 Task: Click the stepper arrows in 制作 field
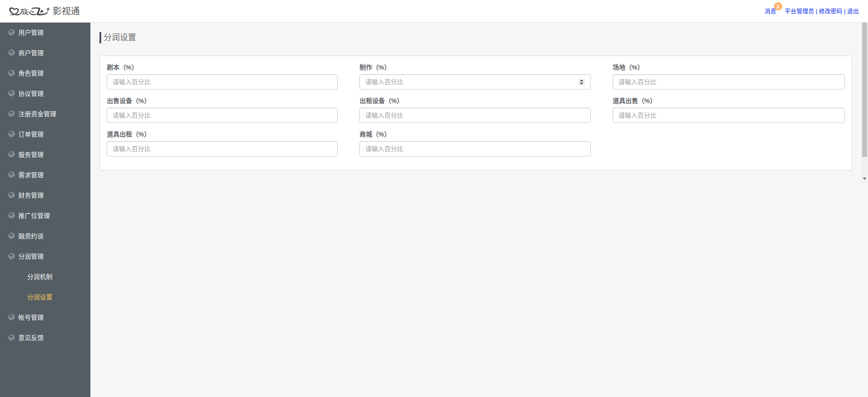click(x=581, y=82)
